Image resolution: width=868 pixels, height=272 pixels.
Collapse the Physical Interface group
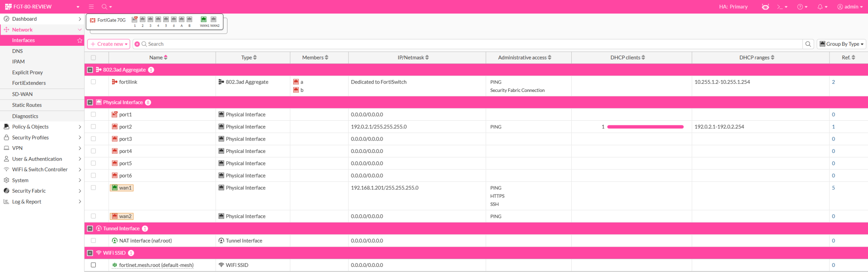tap(90, 103)
